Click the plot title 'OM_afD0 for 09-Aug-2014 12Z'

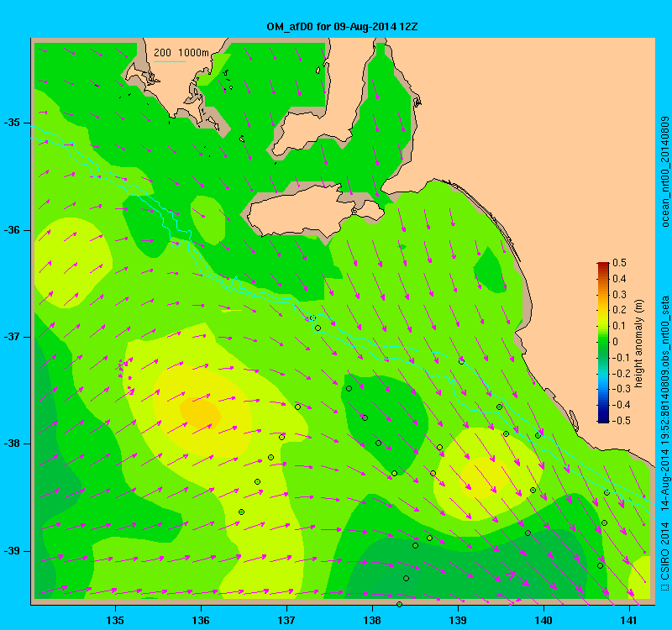coord(342,27)
